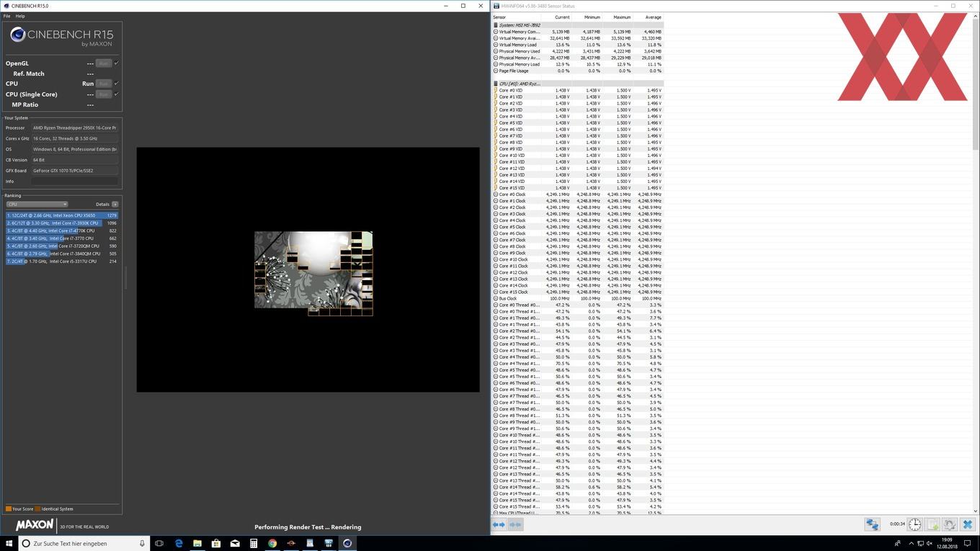The width and height of the screenshot is (980, 551).
Task: Click into the Info input field
Action: point(74,182)
